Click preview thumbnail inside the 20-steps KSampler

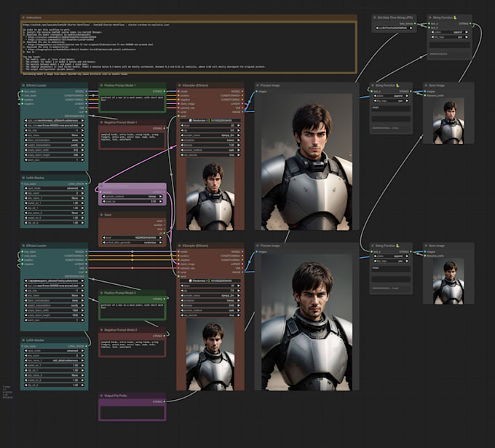(210, 194)
